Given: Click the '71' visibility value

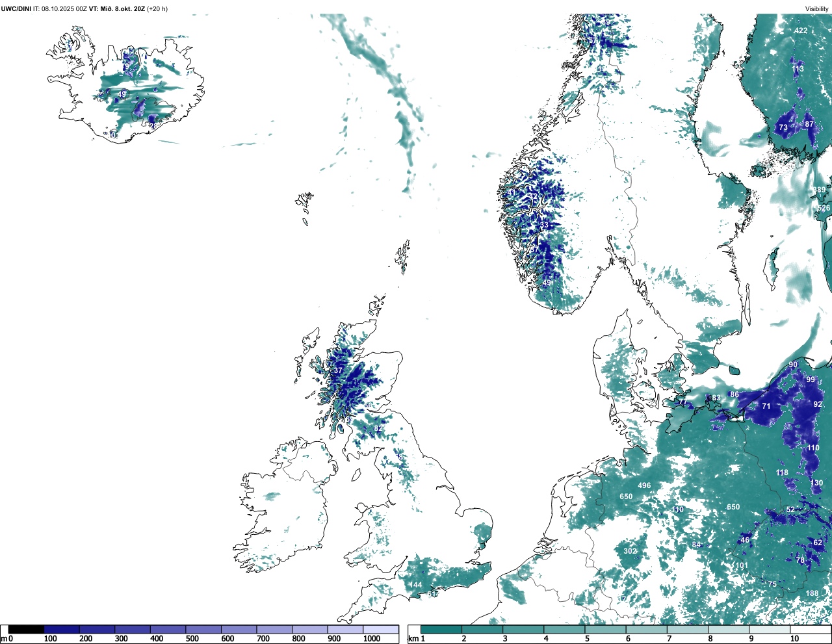Looking at the screenshot, I should coord(766,407).
